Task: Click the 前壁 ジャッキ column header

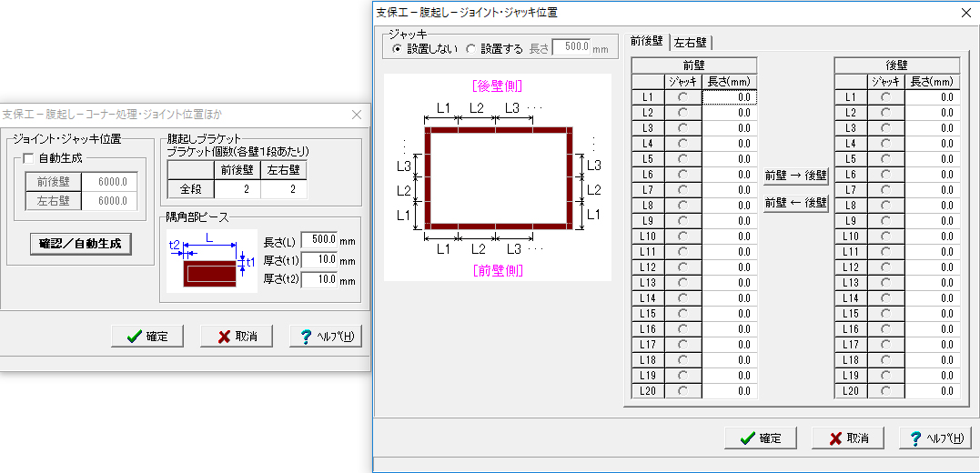Action: [682, 81]
